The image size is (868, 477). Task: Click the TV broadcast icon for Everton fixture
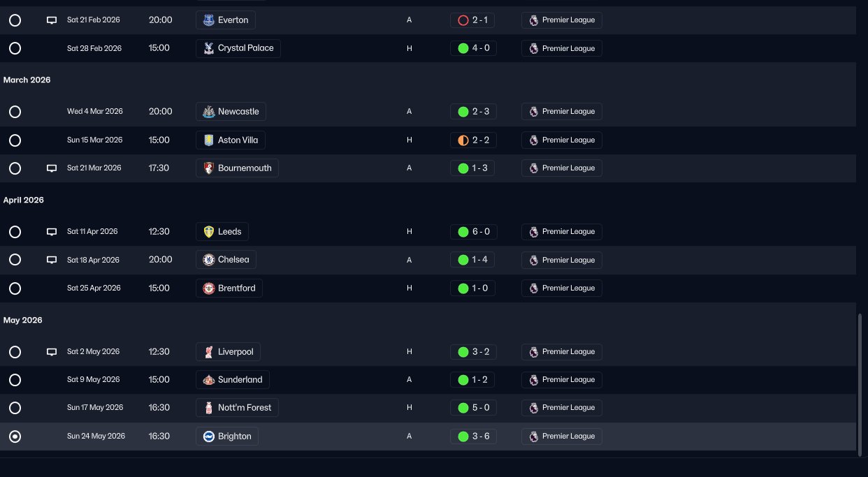51,20
